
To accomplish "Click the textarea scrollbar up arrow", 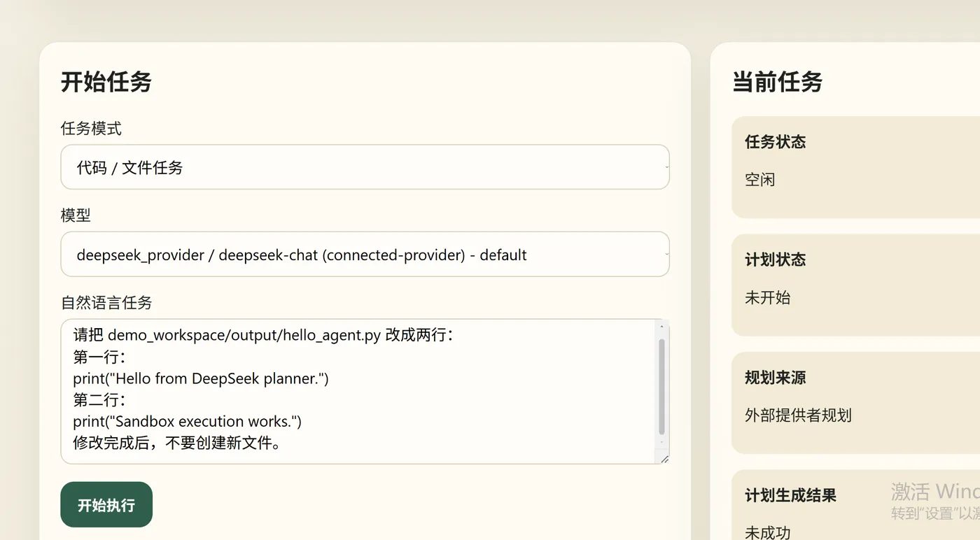I will pyautogui.click(x=661, y=327).
